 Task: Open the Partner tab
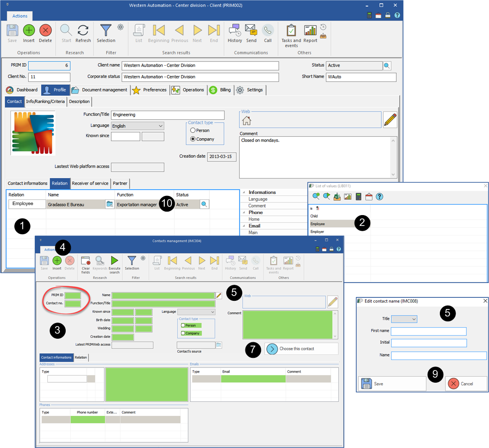tap(120, 183)
